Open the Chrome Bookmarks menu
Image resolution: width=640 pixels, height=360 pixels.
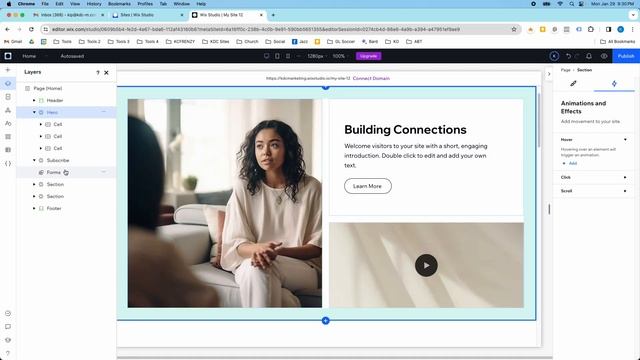tap(119, 4)
